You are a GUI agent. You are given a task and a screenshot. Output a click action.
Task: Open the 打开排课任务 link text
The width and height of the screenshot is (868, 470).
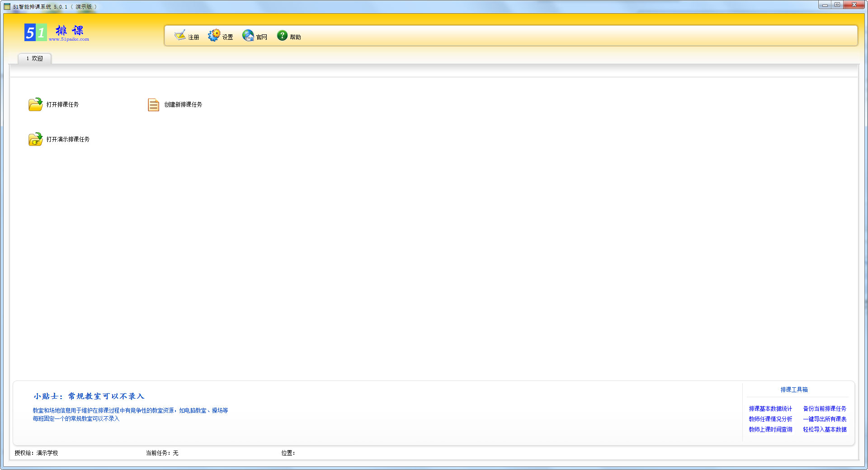point(62,104)
